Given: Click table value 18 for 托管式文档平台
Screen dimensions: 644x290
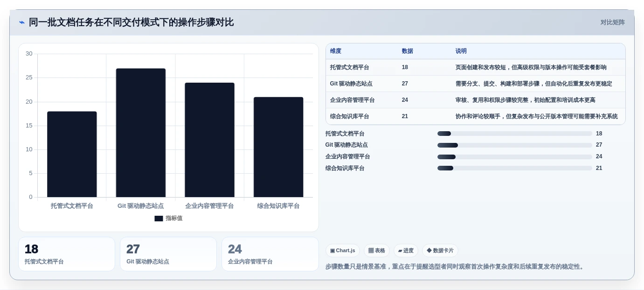Looking at the screenshot, I should [405, 67].
